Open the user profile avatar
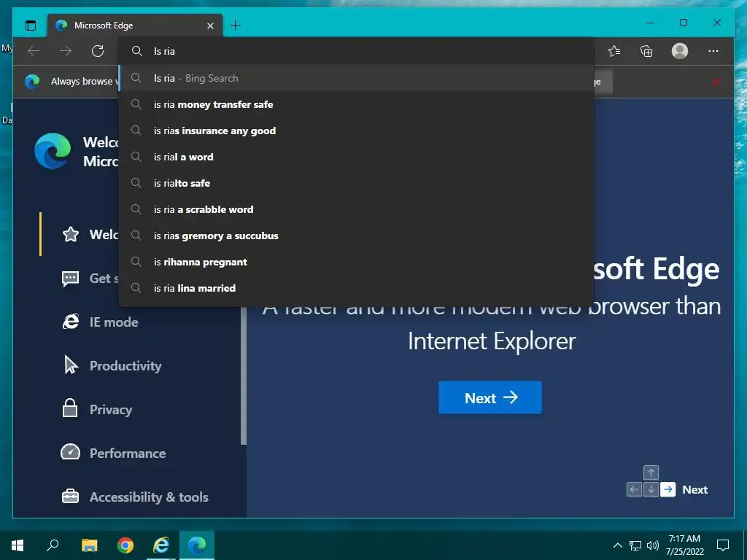Screen dimensions: 747x560 (x=680, y=51)
